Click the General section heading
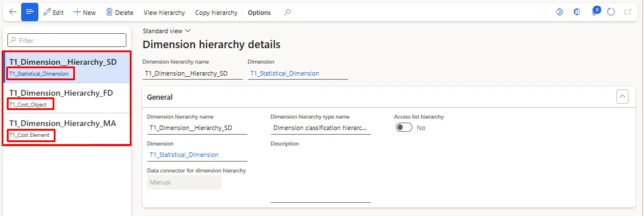Image resolution: width=644 pixels, height=216 pixels. tap(160, 97)
